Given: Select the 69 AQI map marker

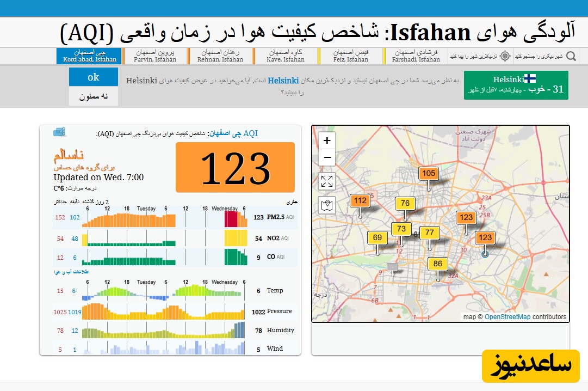Looking at the screenshot, I should coord(377,237).
